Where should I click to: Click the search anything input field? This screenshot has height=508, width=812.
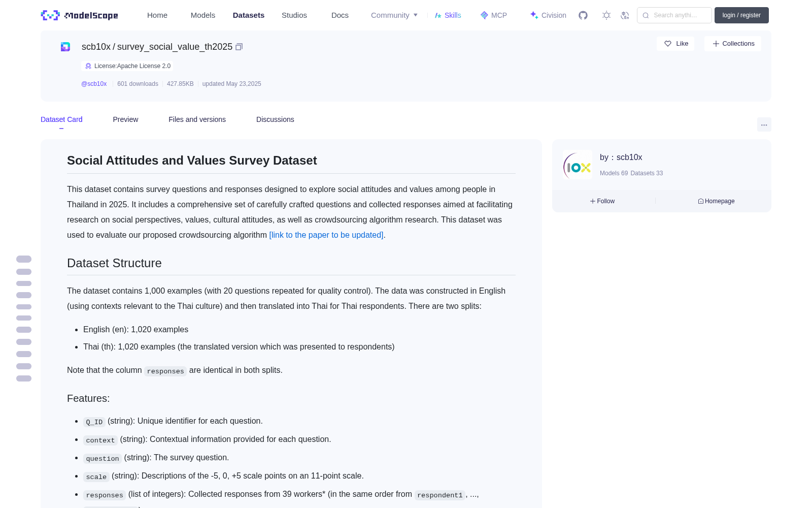674,15
